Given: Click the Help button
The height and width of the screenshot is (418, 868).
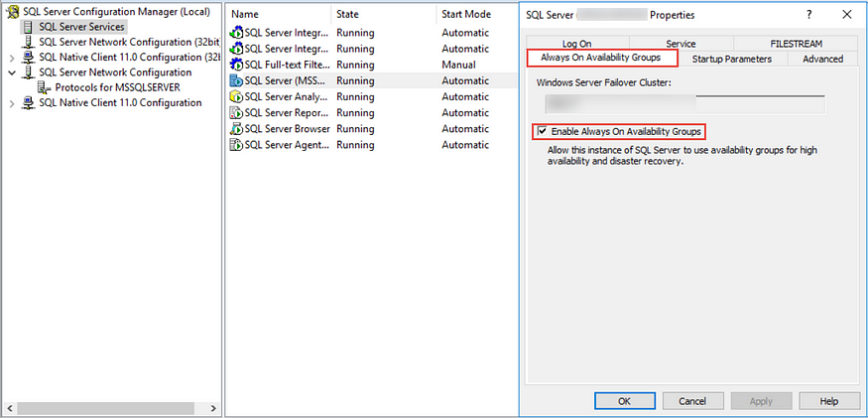Looking at the screenshot, I should pos(829,401).
